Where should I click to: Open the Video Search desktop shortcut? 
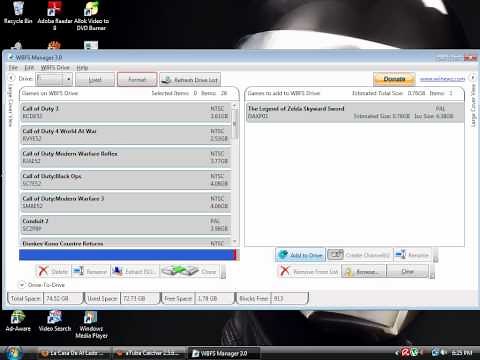[55, 321]
